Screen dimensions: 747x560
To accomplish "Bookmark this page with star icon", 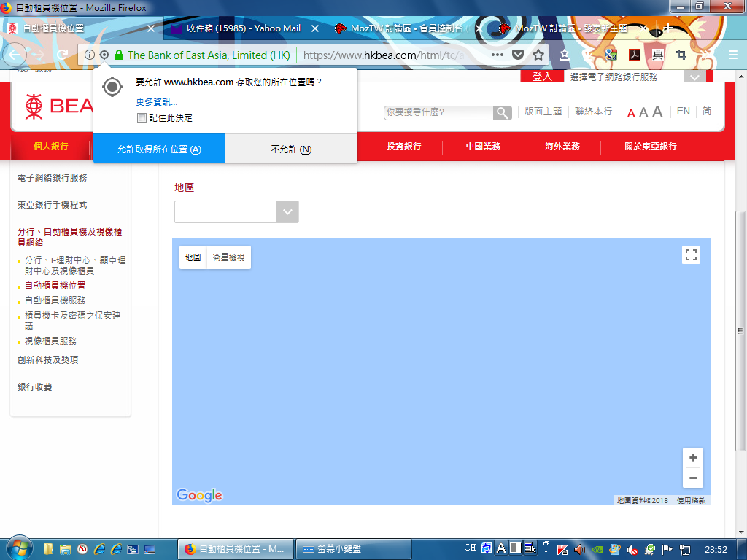I will [538, 55].
